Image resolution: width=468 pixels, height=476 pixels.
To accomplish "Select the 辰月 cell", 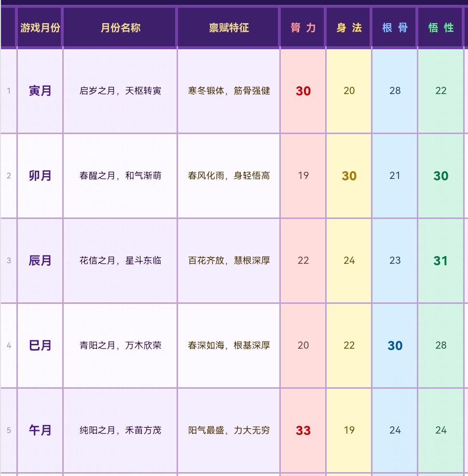I will [x=40, y=260].
